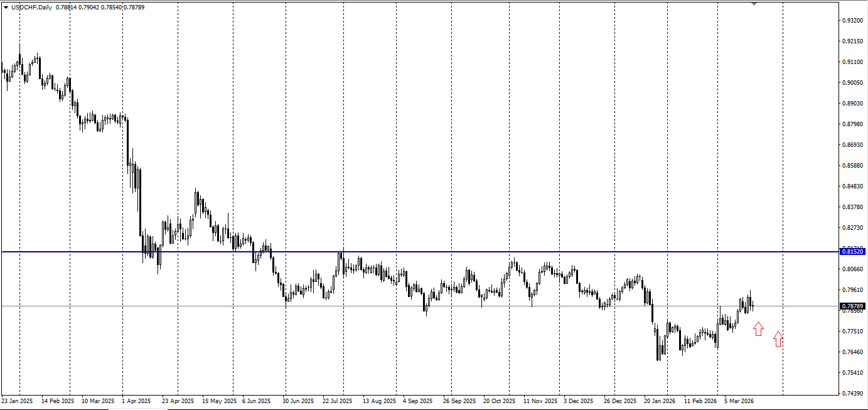Click the 1 Apr 2025 date label
868x410 pixels.
(136, 401)
